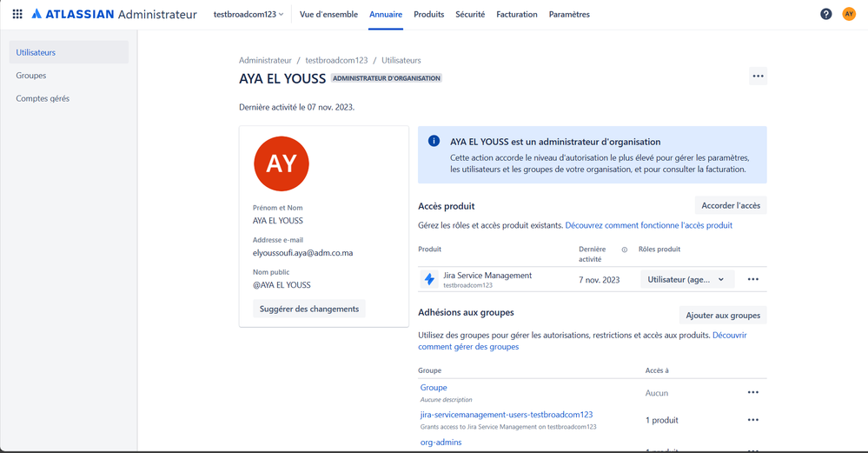
Task: Click the Jira Service Management product name
Action: coord(487,276)
